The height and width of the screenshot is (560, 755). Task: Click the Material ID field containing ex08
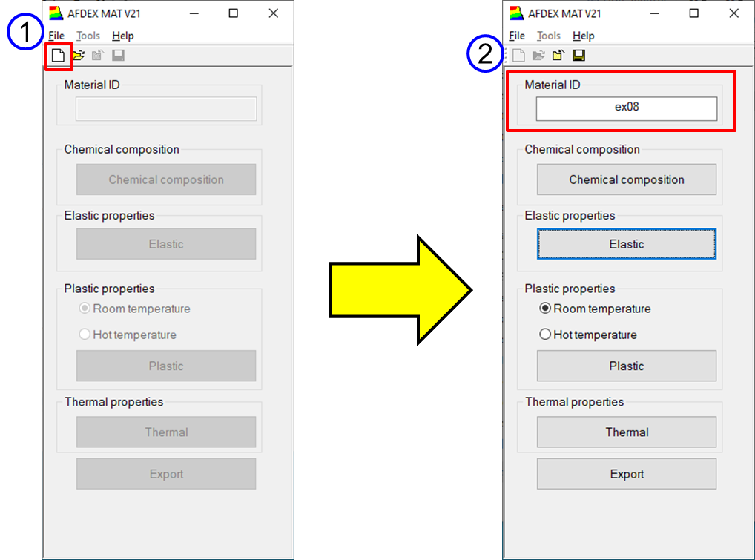[x=626, y=108]
